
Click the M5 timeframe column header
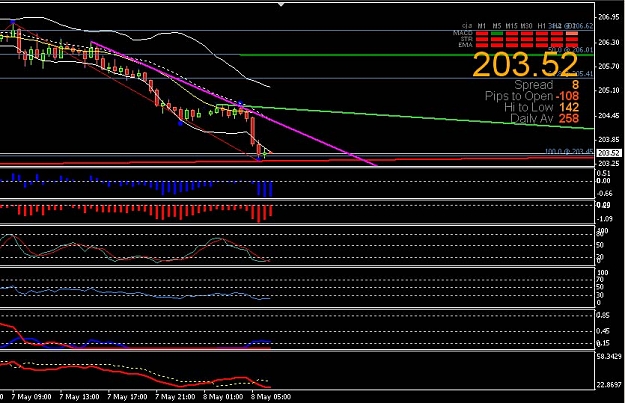[x=497, y=26]
